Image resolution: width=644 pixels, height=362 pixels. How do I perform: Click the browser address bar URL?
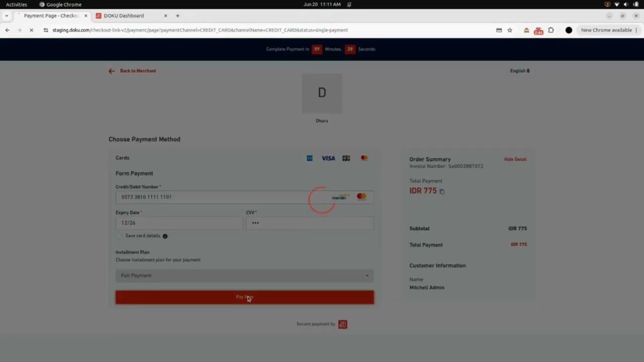pyautogui.click(x=200, y=30)
